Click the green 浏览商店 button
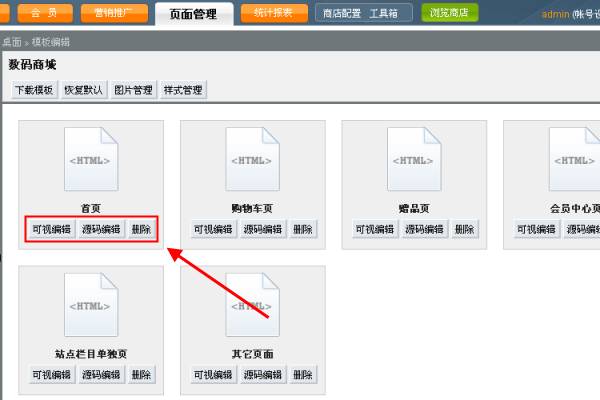Viewport: 600px width, 400px height. click(449, 13)
